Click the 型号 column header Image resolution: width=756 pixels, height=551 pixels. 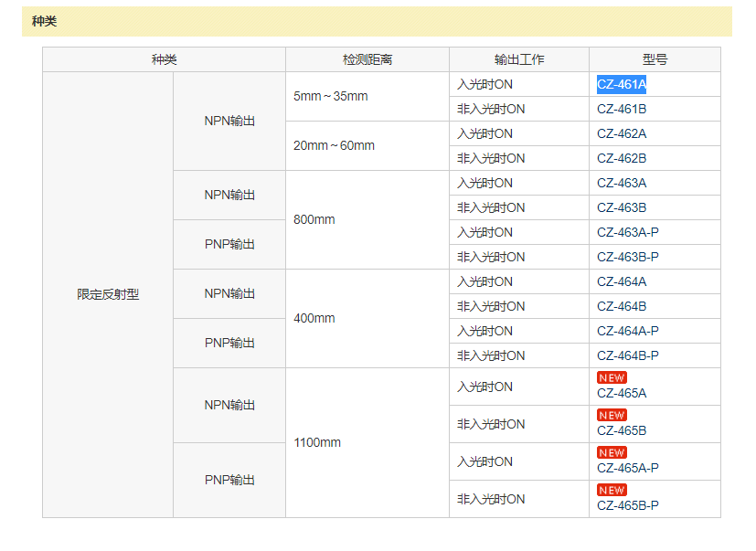655,59
